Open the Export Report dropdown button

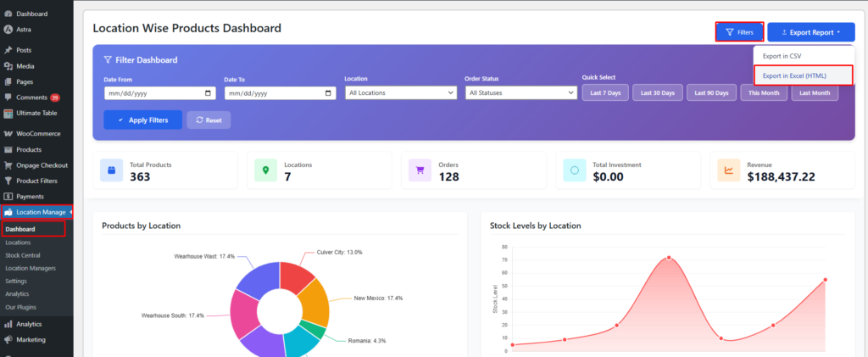(810, 32)
